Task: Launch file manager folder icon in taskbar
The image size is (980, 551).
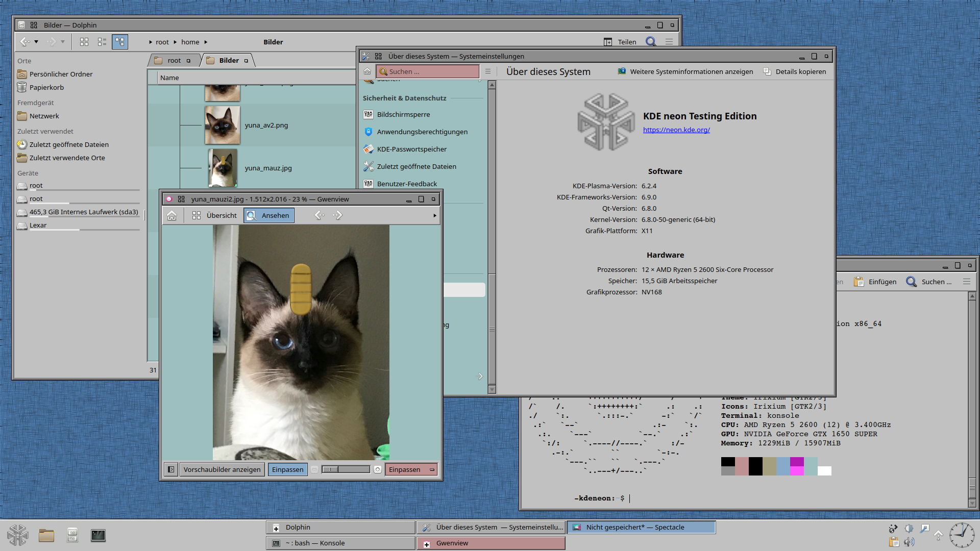Action: point(46,535)
